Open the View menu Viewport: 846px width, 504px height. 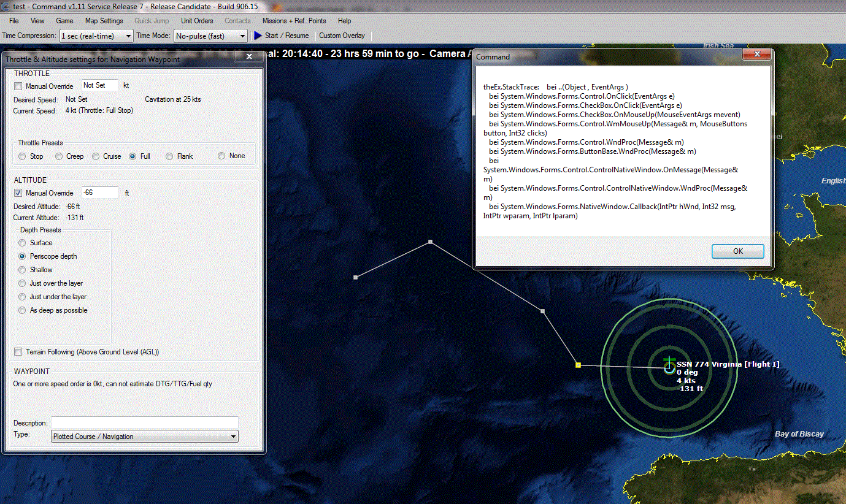pos(37,21)
